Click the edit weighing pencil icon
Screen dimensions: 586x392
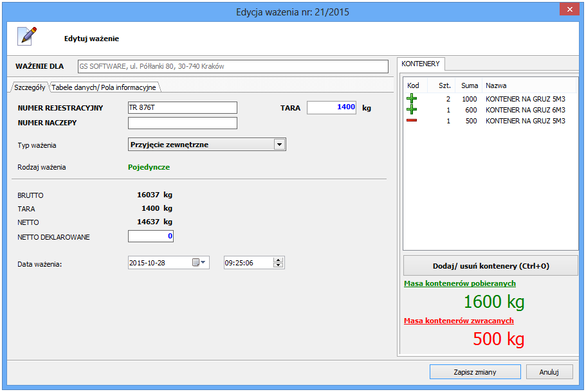point(26,36)
